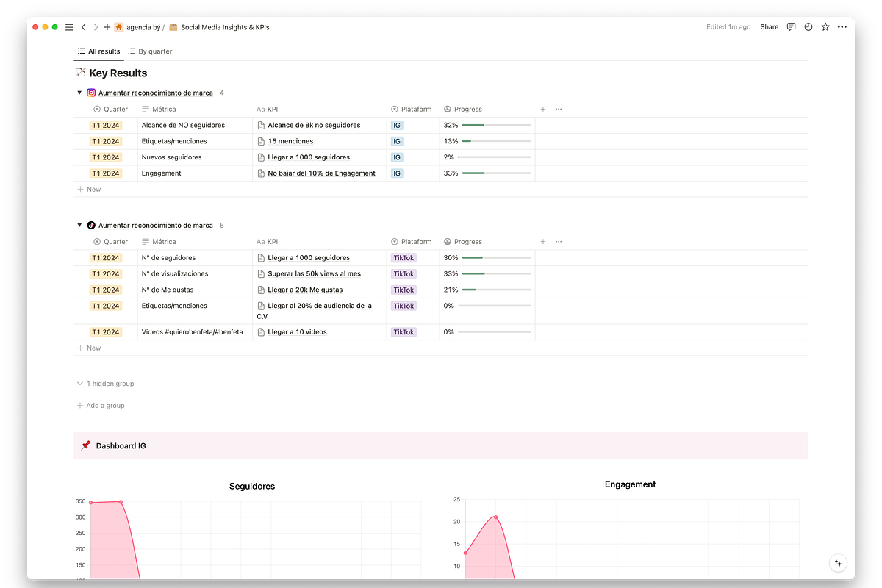
Task: Collapse the Instagram Aumentar reconocimiento group
Action: pos(79,93)
